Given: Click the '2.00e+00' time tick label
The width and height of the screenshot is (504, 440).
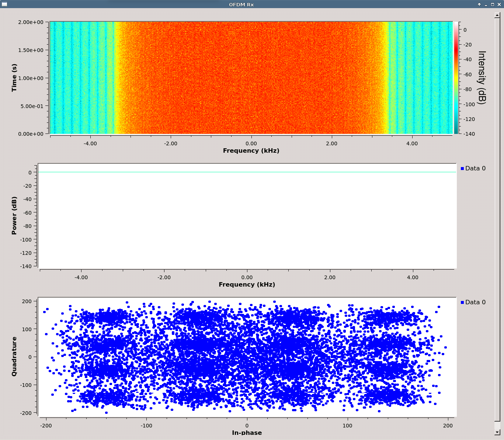Looking at the screenshot, I should (x=31, y=22).
